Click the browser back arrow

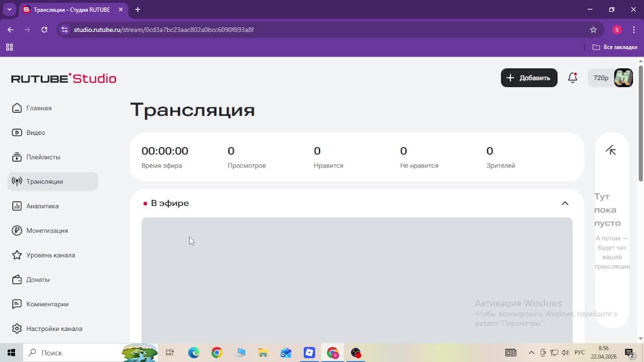[x=11, y=30]
